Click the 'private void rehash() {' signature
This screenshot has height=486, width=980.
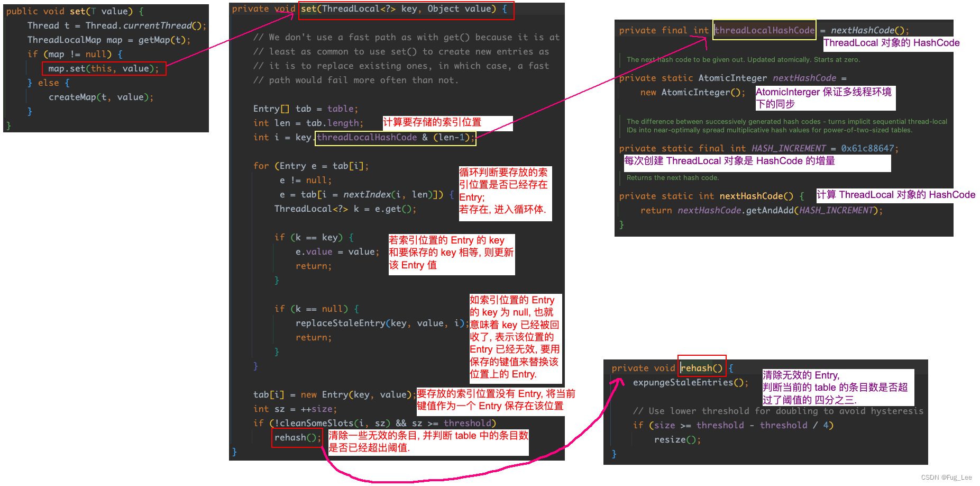click(x=672, y=368)
